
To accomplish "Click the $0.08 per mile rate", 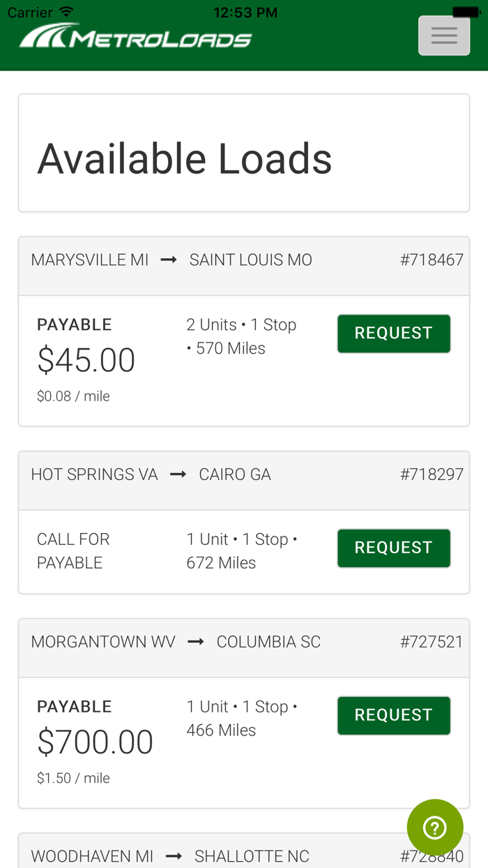I will coord(73,396).
